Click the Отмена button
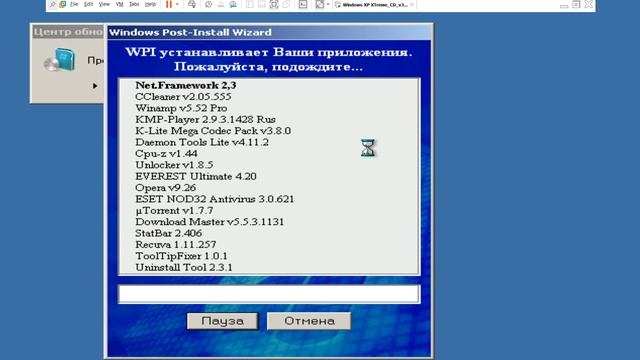 point(309,321)
